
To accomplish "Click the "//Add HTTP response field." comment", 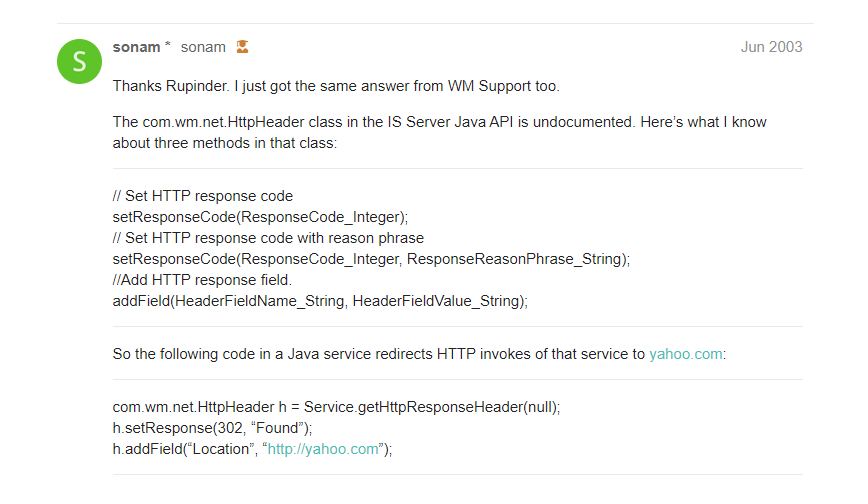I will (202, 280).
